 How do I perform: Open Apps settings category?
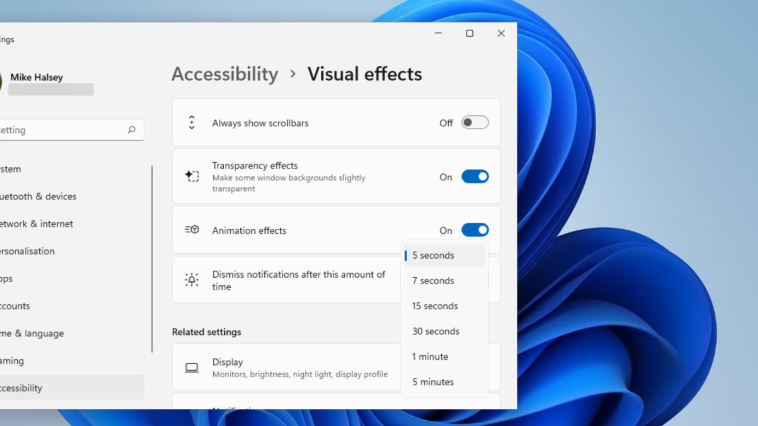coord(72,279)
